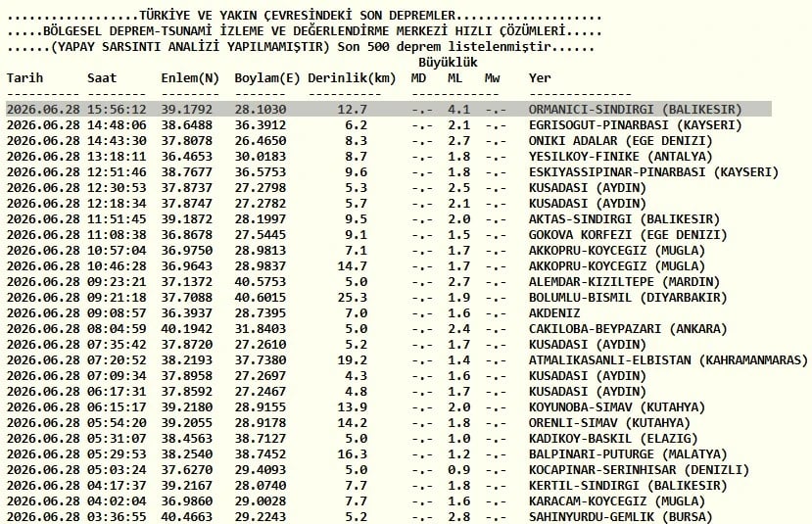Click latitude value 36.4653
The height and width of the screenshot is (524, 812).
point(186,157)
